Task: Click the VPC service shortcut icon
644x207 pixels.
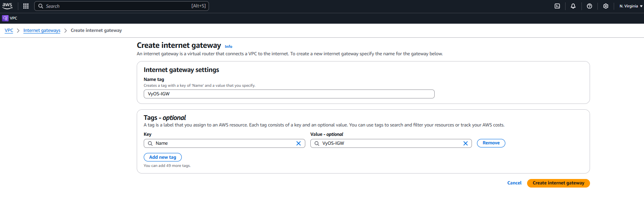Action: (x=5, y=18)
